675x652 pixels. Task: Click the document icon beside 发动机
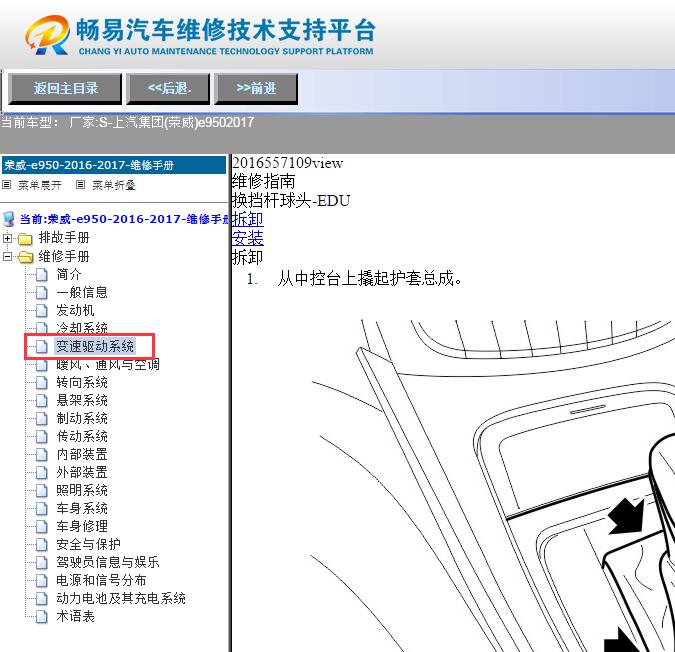pyautogui.click(x=42, y=311)
